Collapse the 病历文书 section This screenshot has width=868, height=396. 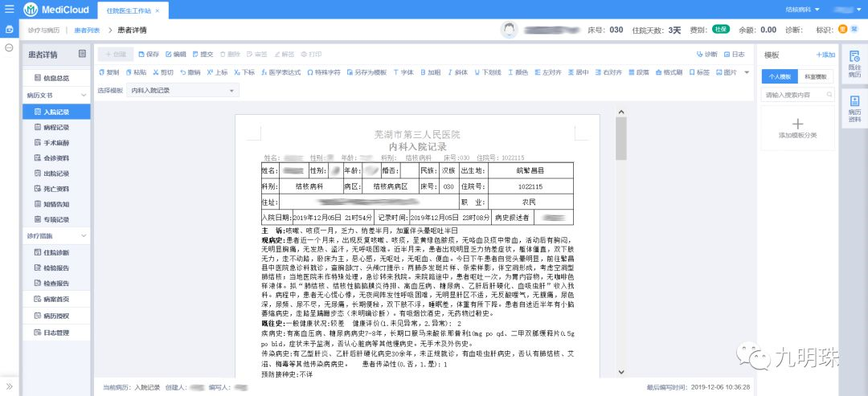click(84, 95)
